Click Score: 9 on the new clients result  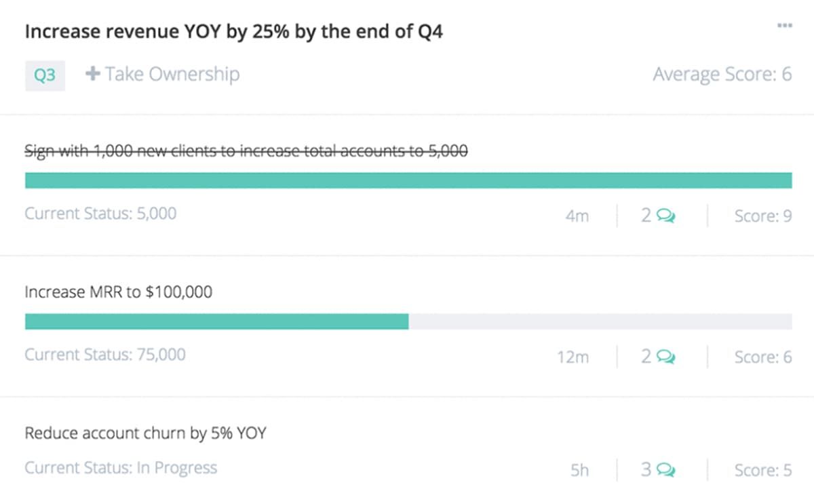[762, 216]
